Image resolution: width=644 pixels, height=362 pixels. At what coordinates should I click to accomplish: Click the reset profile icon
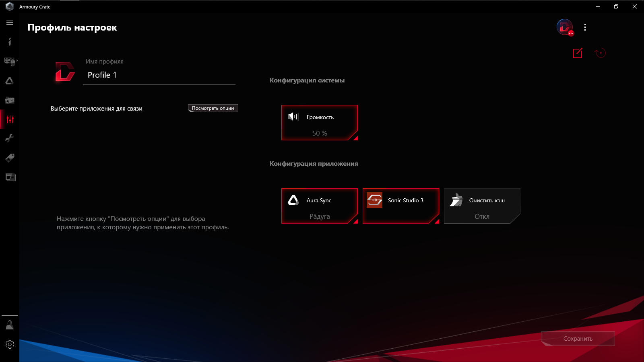tap(600, 53)
